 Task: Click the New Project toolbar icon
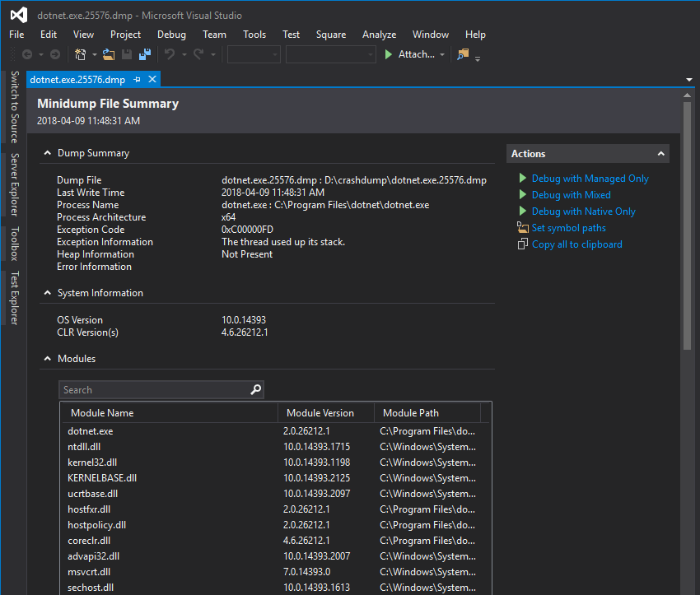click(80, 54)
